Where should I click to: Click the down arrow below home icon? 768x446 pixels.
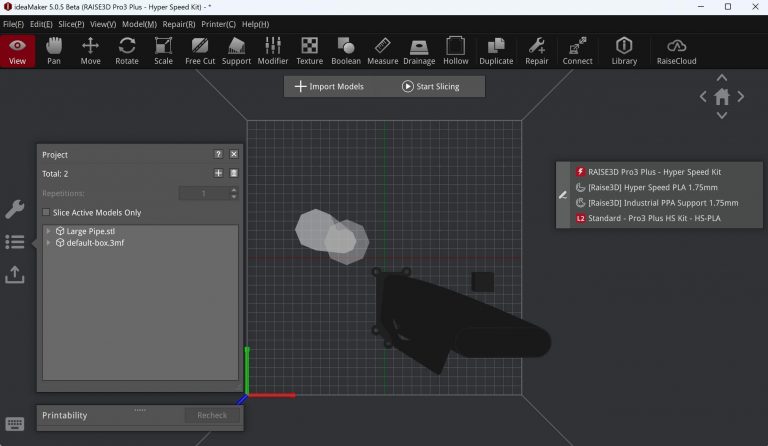click(721, 116)
